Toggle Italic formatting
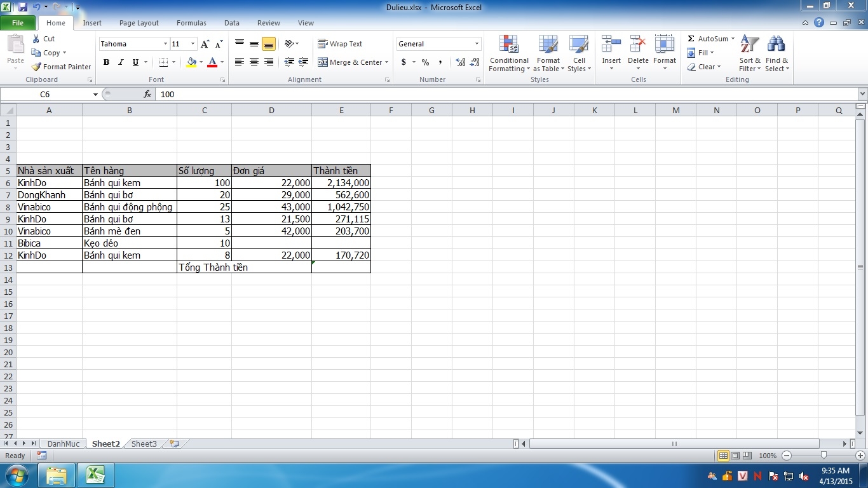 pyautogui.click(x=121, y=62)
